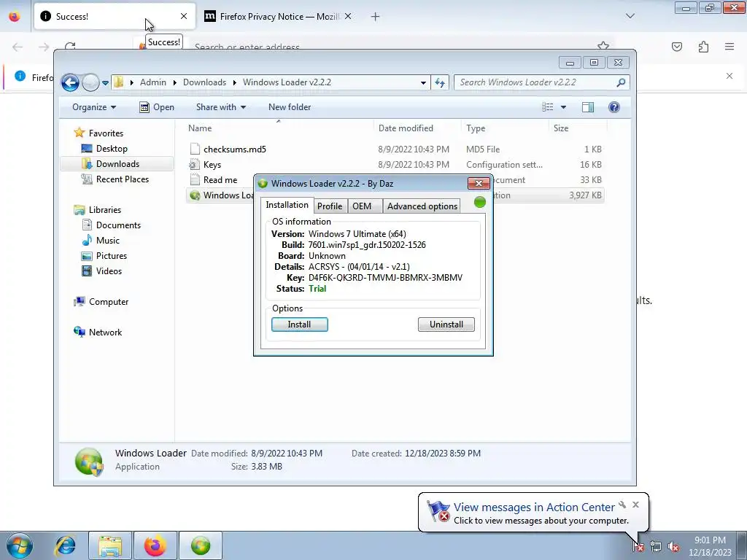
Task: Click the taskbar clock
Action: click(x=710, y=546)
